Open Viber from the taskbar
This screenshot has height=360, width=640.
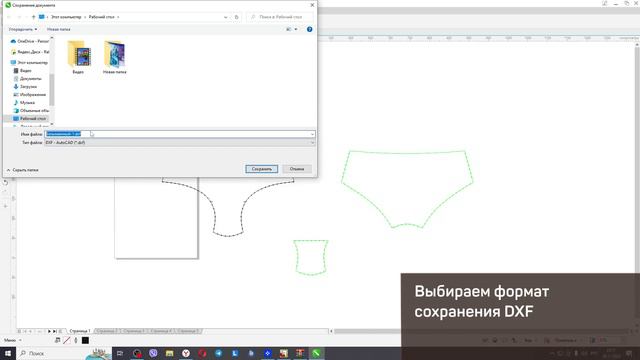153,353
